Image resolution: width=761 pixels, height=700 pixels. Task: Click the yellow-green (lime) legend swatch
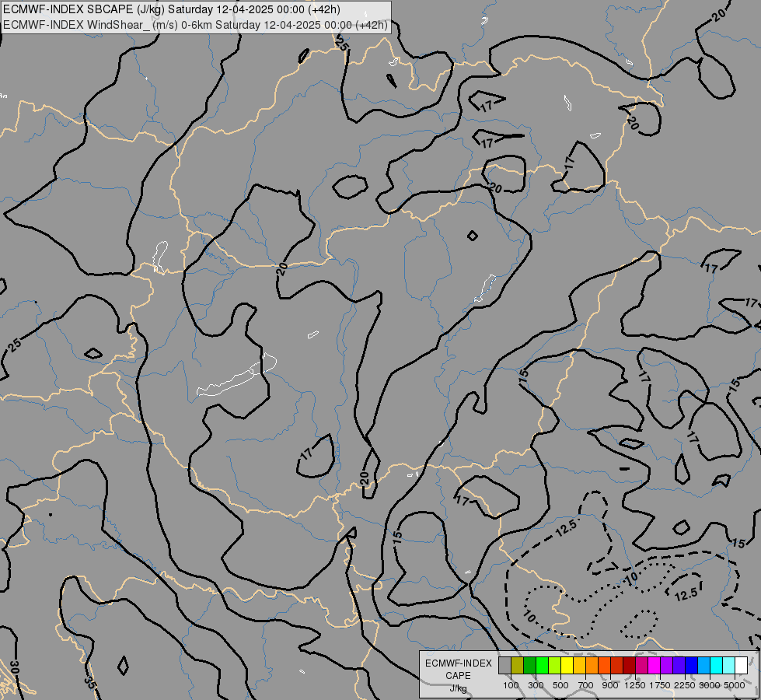tap(555, 665)
